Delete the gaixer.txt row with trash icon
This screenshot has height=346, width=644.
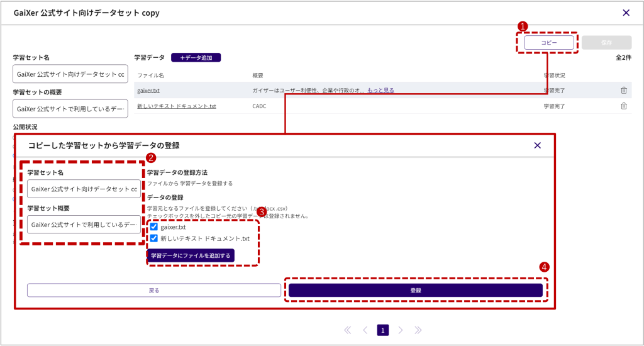coord(624,91)
